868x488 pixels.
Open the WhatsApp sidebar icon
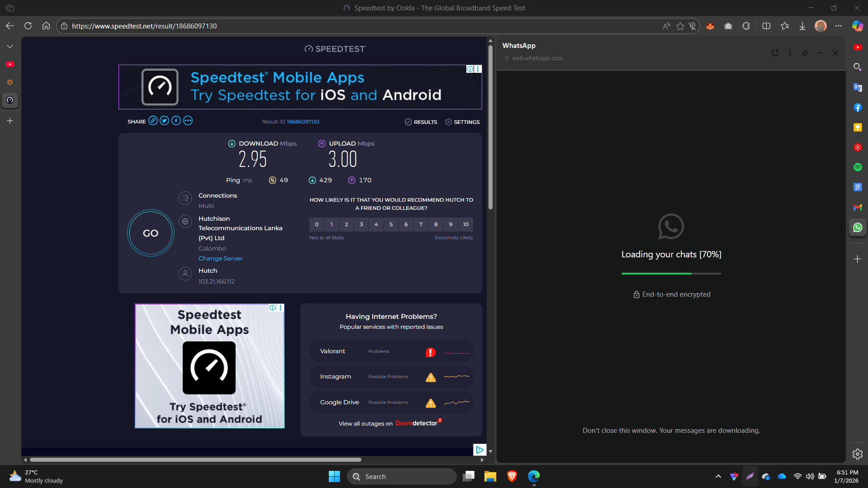tap(858, 227)
